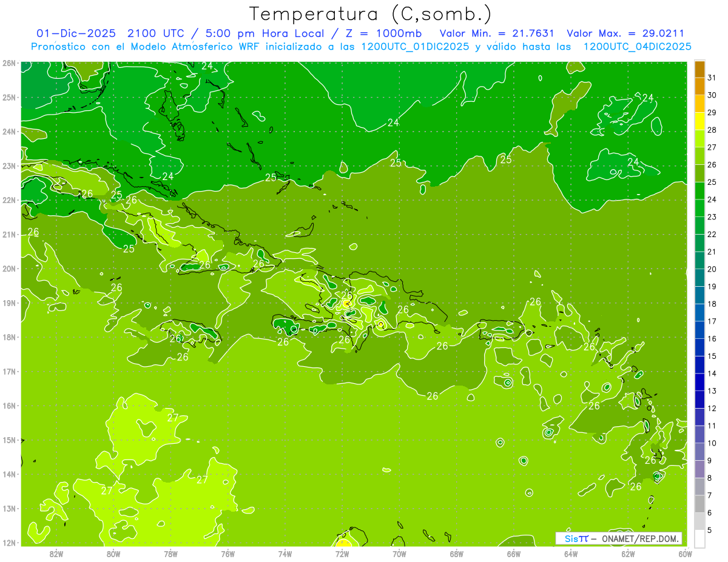Click the '24N' latitude axis label

pyautogui.click(x=8, y=132)
